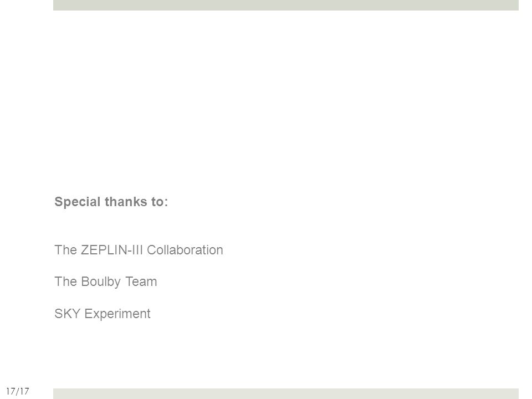The width and height of the screenshot is (532, 399).
Task: Click the "Special thanks to:" heading
Action: (x=111, y=202)
